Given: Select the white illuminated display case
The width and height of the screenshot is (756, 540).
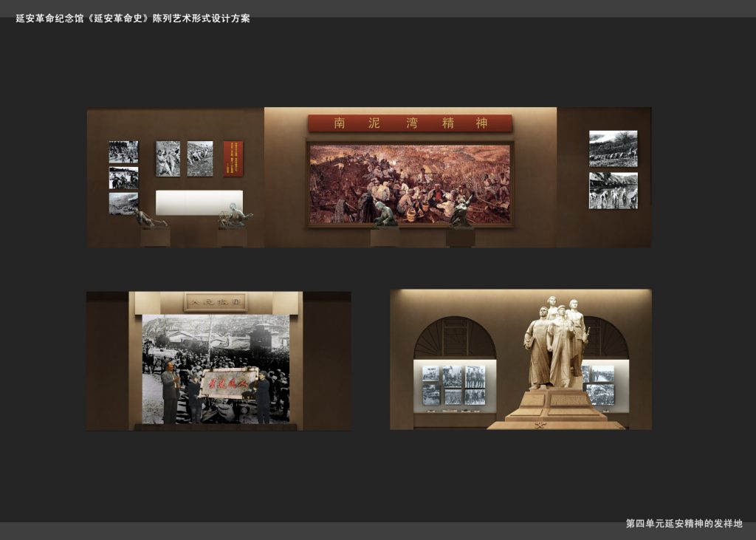Looking at the screenshot, I should [199, 202].
